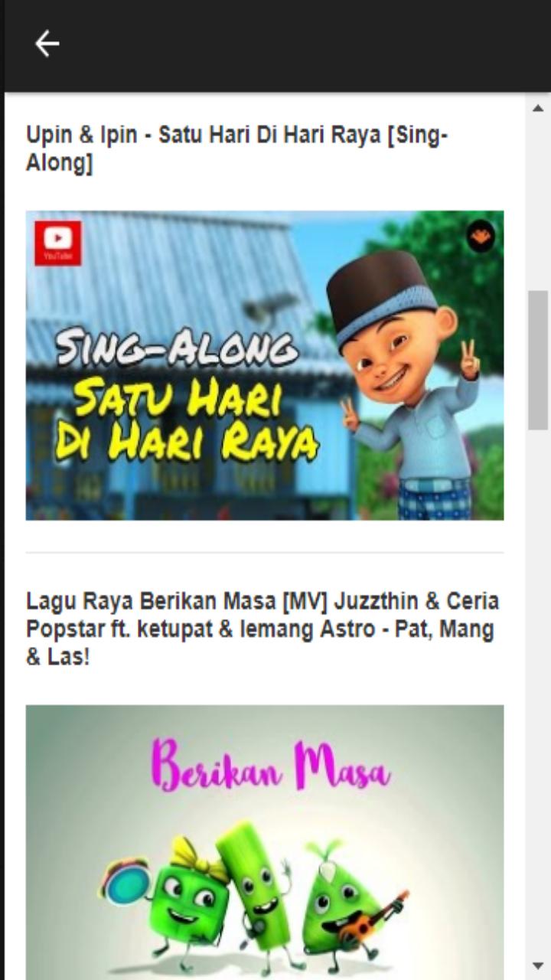
Task: Click the scrollbar track above the thumb
Action: 538,205
